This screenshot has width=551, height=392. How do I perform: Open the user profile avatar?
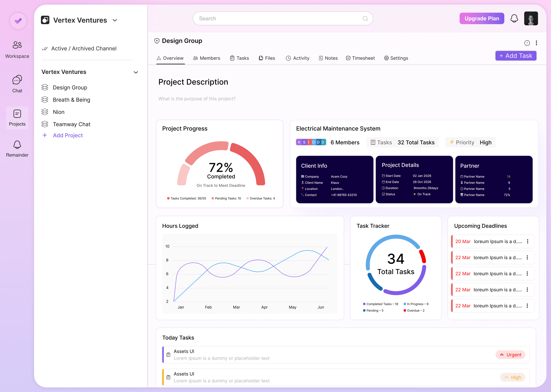pos(531,18)
